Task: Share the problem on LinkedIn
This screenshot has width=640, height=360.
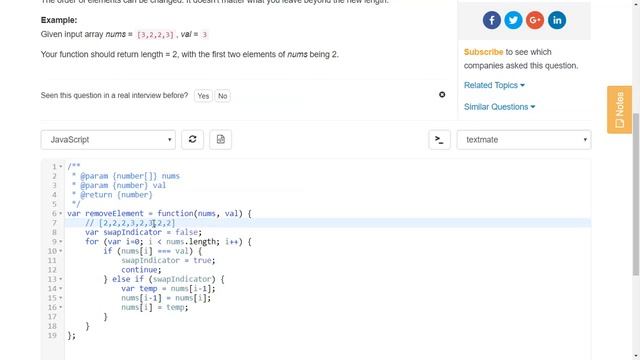Action: 557,20
